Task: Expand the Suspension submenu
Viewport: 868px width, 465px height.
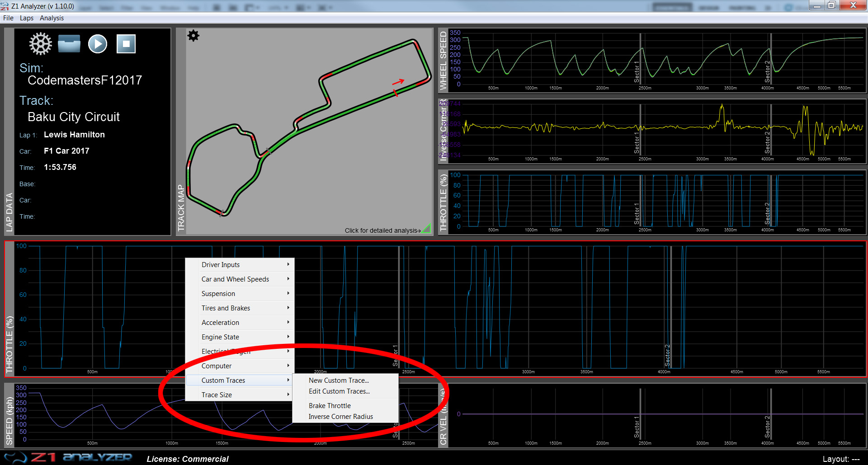Action: coord(240,294)
